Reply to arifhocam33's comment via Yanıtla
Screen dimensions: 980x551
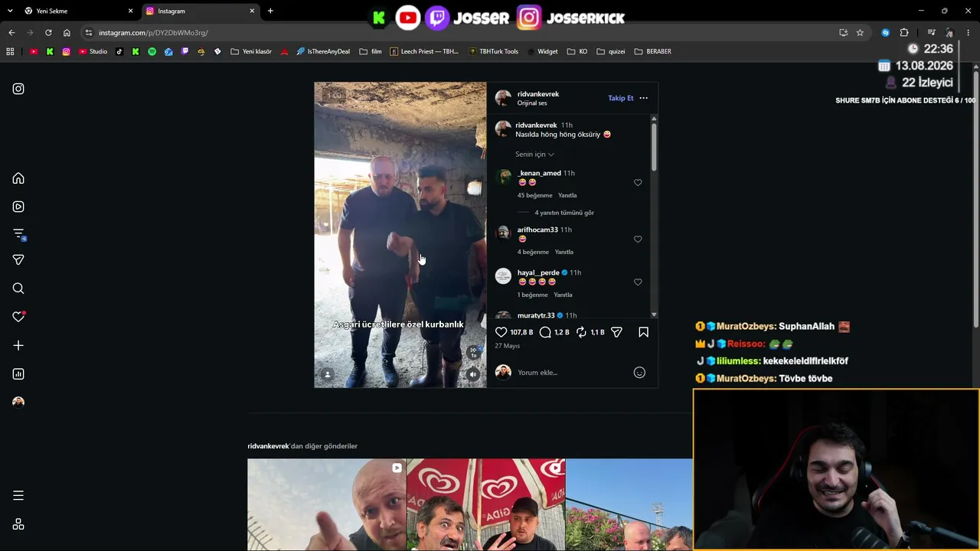click(x=563, y=252)
